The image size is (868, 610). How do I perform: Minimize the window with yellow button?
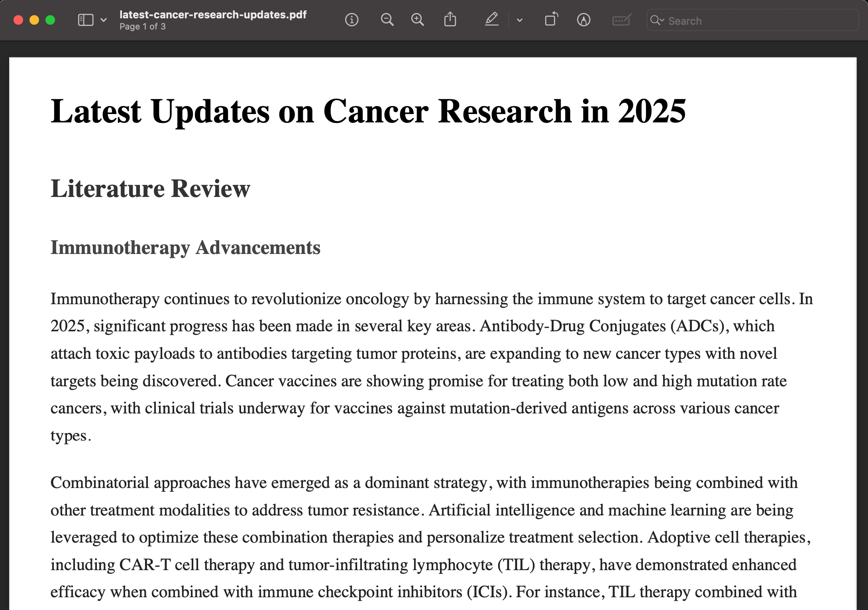pos(34,20)
